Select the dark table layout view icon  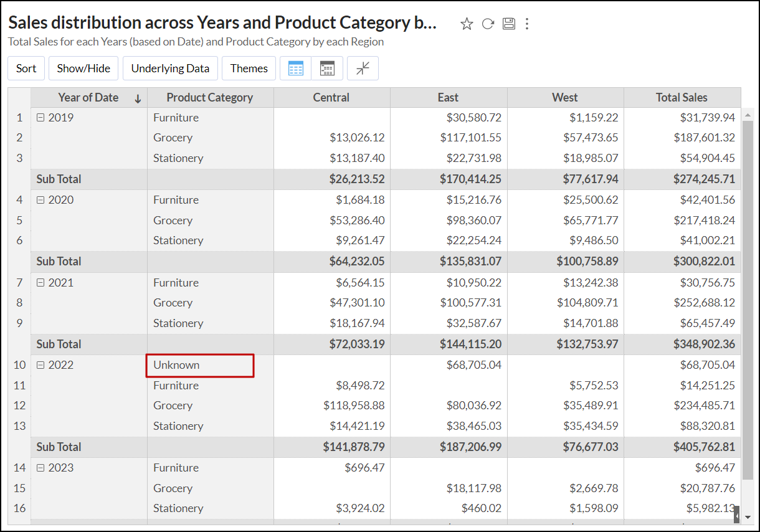pyautogui.click(x=327, y=69)
